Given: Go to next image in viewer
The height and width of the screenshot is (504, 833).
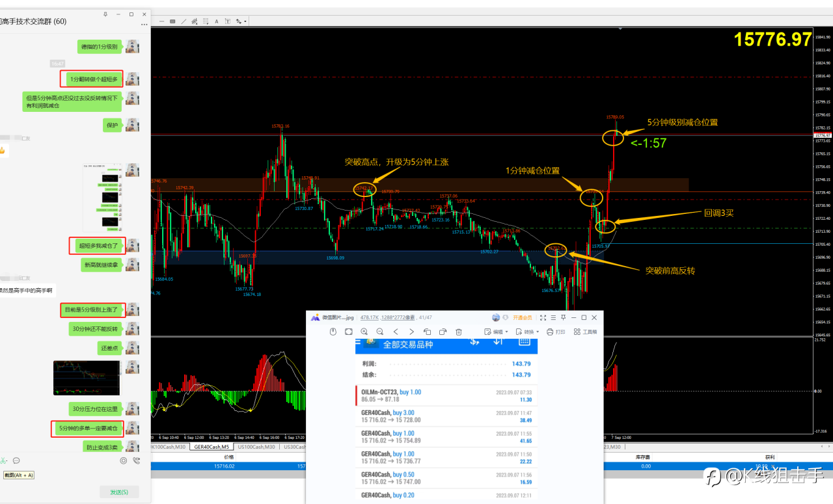Looking at the screenshot, I should [411, 332].
